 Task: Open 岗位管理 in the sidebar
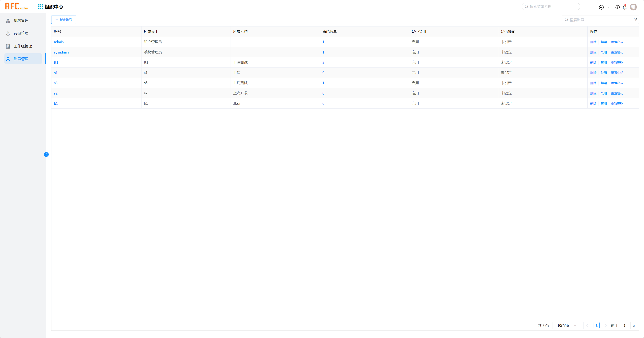click(21, 33)
